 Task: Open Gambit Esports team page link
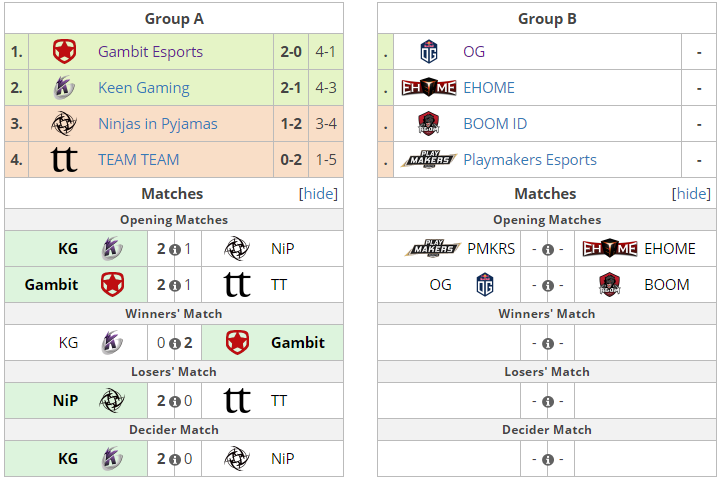150,51
